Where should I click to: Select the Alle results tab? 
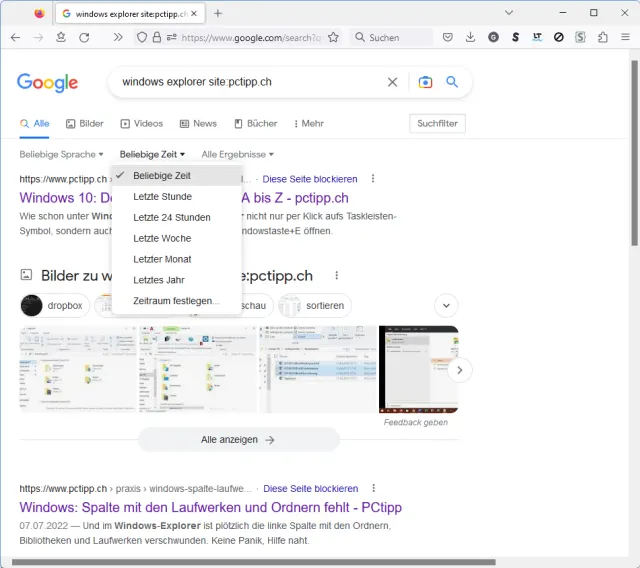(35, 124)
